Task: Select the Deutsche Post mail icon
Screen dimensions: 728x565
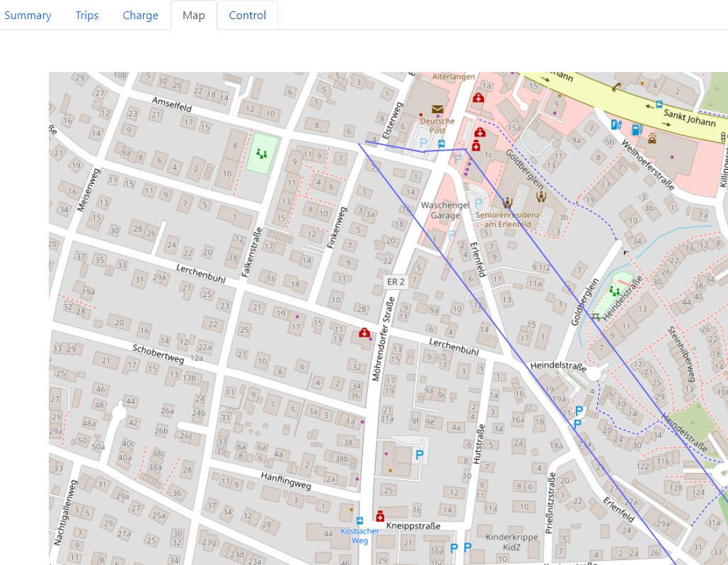Action: (437, 109)
